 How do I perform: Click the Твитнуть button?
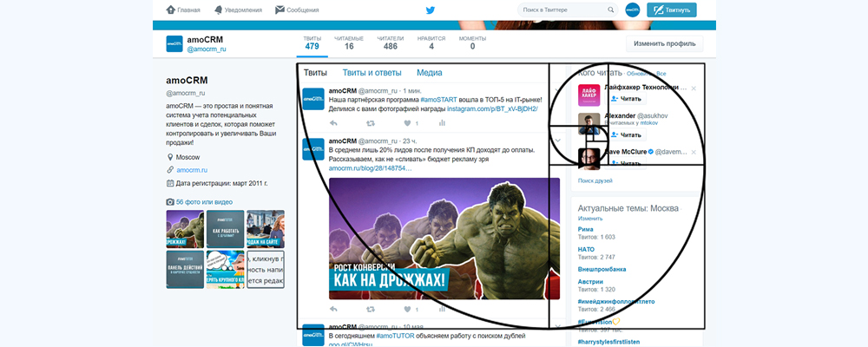pos(671,10)
